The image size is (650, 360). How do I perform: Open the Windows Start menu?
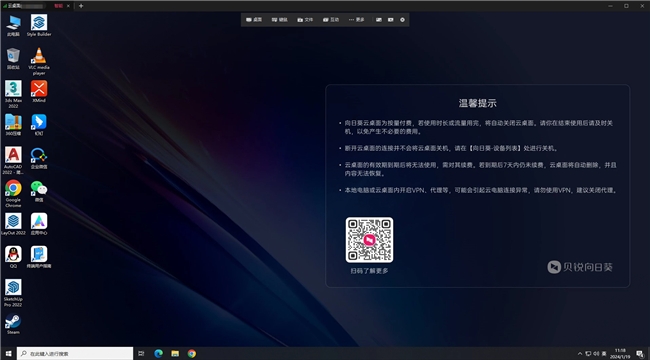[x=8, y=354]
